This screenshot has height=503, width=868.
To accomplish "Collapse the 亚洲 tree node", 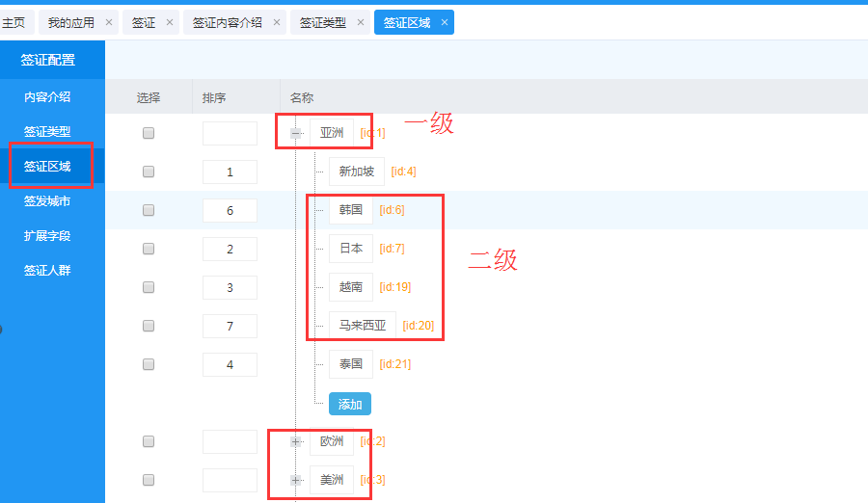I will pos(296,133).
